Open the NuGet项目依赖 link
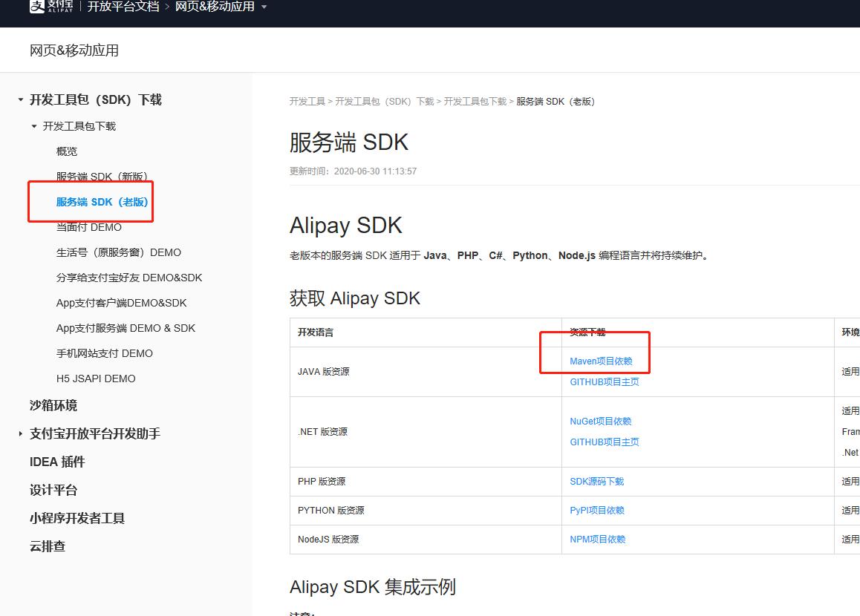The width and height of the screenshot is (860, 616). pos(601,422)
